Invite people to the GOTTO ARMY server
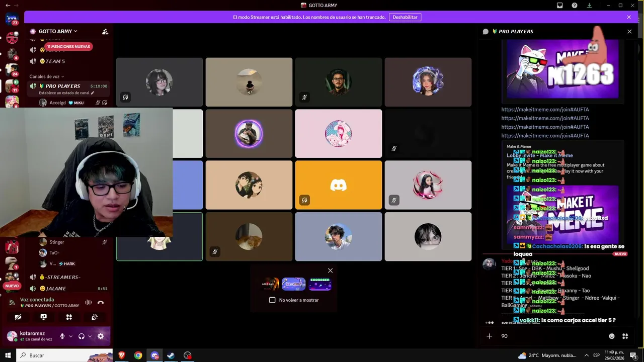Screen dimensions: 644x362 click(x=105, y=31)
